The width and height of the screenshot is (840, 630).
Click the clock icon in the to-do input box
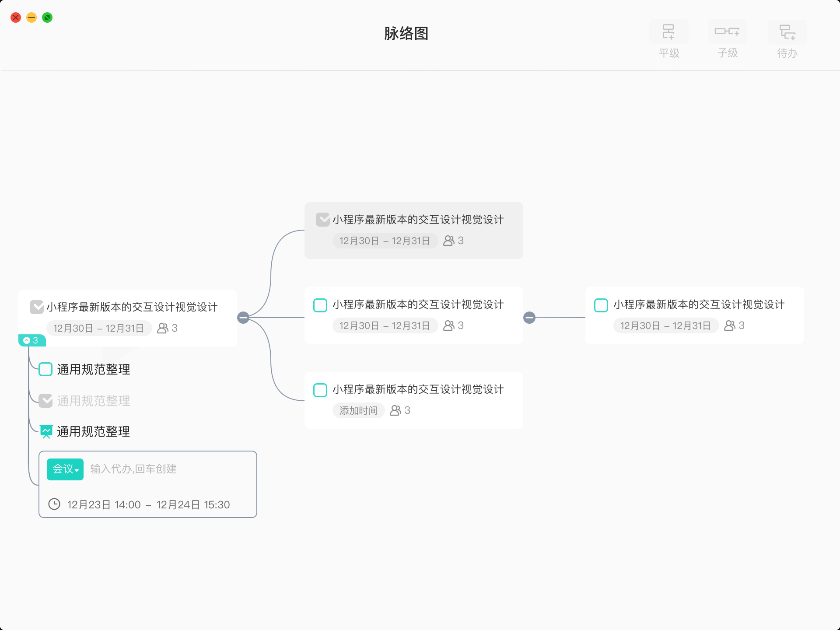coord(54,504)
